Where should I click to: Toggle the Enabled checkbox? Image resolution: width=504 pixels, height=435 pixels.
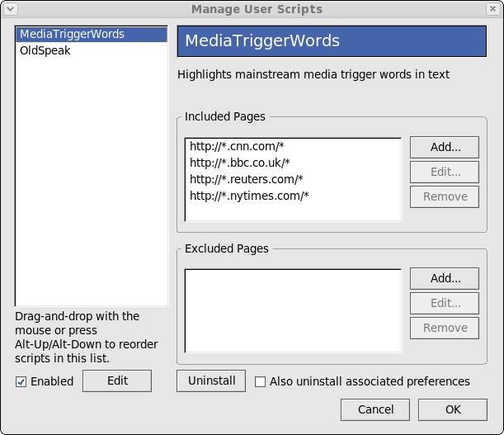tap(21, 381)
